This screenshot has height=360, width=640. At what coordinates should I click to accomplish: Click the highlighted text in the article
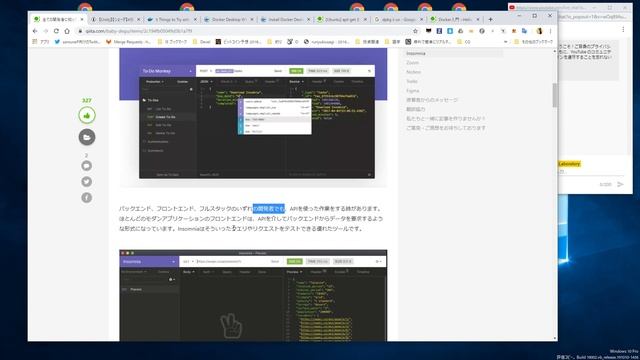click(x=269, y=209)
